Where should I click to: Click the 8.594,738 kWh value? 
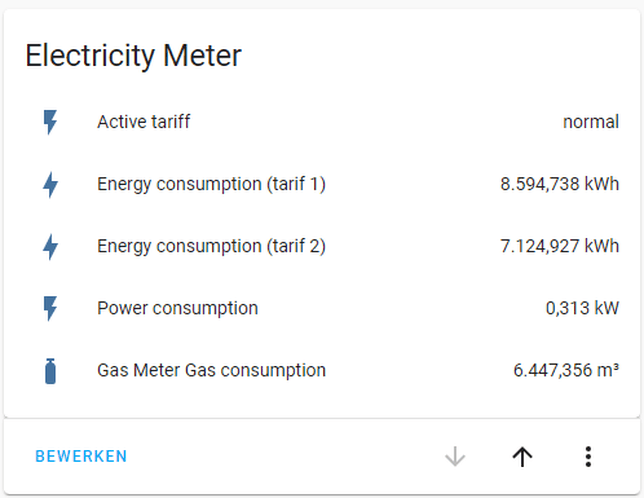(559, 184)
